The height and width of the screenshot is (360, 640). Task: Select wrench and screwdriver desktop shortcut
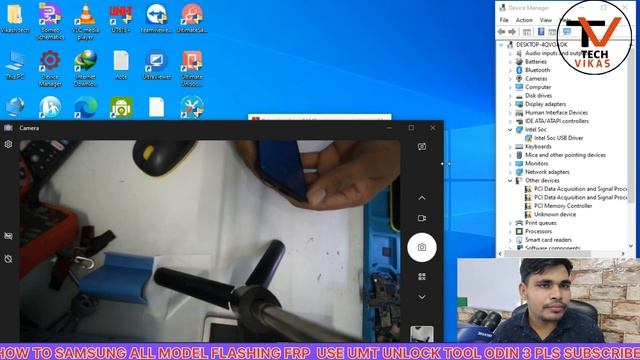(x=192, y=107)
